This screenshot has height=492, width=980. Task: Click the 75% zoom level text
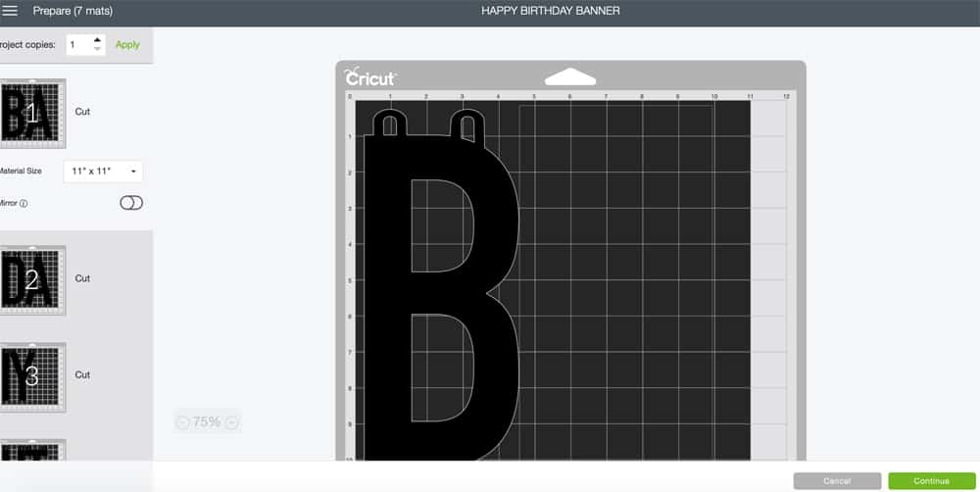(x=207, y=422)
